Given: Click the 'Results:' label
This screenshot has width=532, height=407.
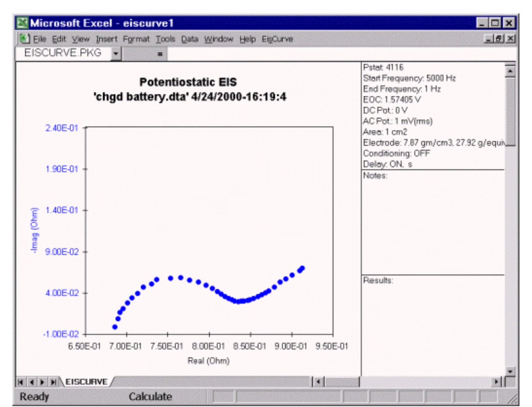Looking at the screenshot, I should 378,280.
